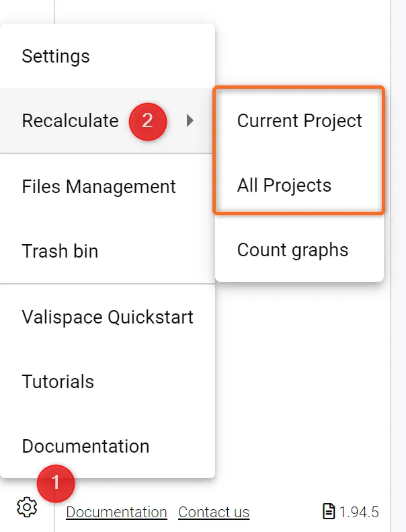Recalculate All Projects
Image resolution: width=406 pixels, height=532 pixels.
point(284,186)
